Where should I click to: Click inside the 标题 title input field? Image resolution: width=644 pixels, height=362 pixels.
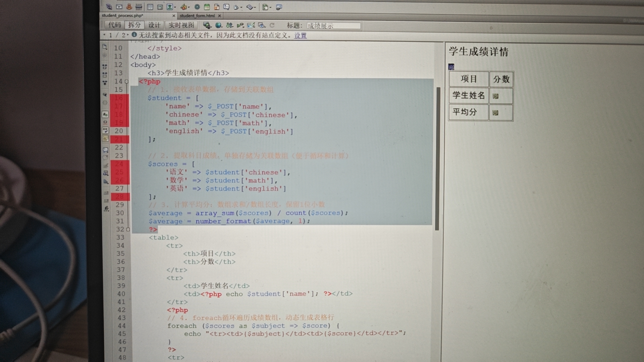pos(334,25)
